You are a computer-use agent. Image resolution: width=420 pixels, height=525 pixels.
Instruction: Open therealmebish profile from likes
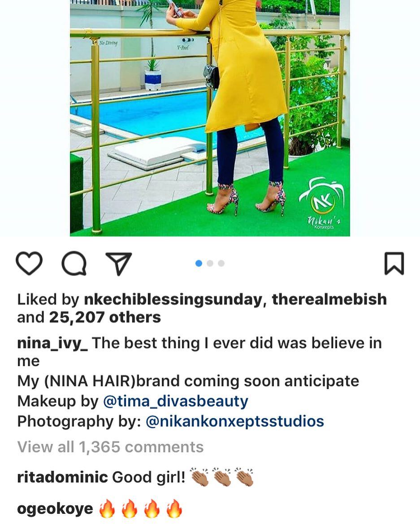[329, 299]
